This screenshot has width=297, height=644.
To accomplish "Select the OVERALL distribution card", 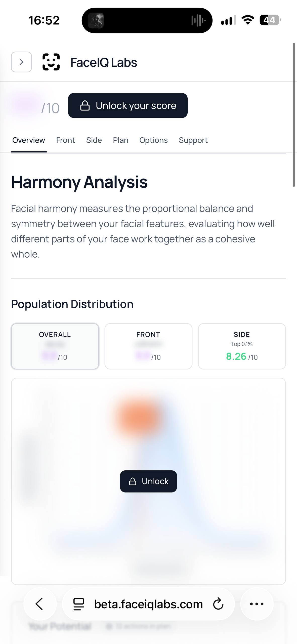I will [x=55, y=346].
